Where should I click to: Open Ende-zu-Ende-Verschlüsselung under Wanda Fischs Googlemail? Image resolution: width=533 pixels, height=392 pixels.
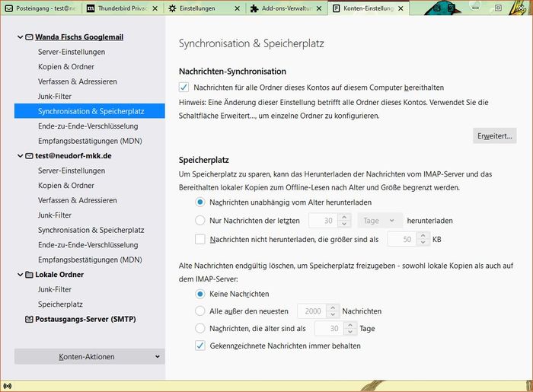88,126
